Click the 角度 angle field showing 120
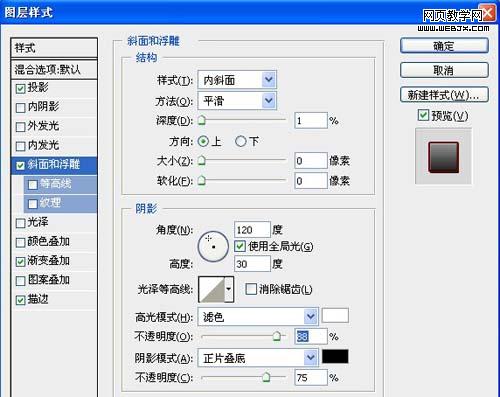 pyautogui.click(x=252, y=230)
